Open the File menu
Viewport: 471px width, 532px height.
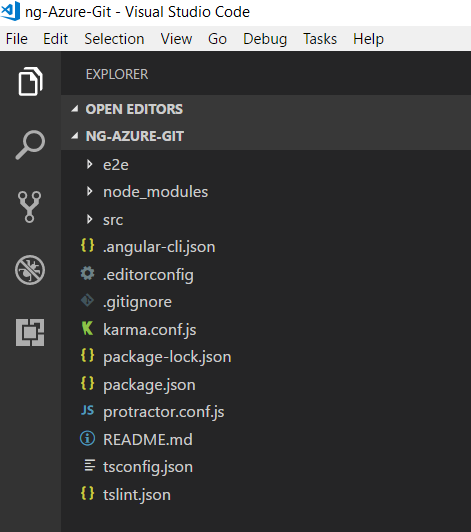(17, 39)
